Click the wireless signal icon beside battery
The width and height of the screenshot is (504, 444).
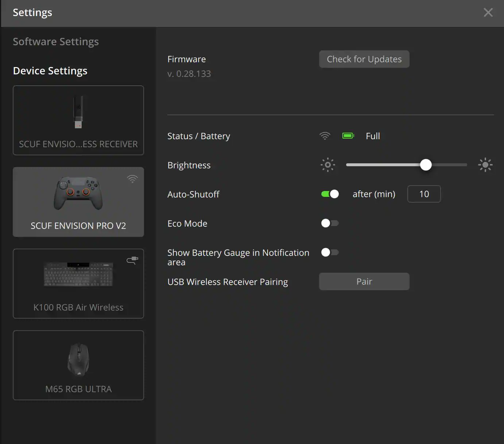(x=325, y=136)
